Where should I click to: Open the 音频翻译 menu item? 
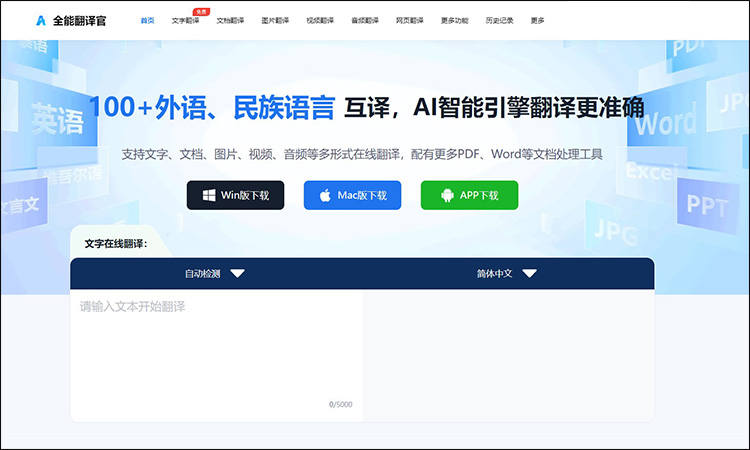[365, 20]
